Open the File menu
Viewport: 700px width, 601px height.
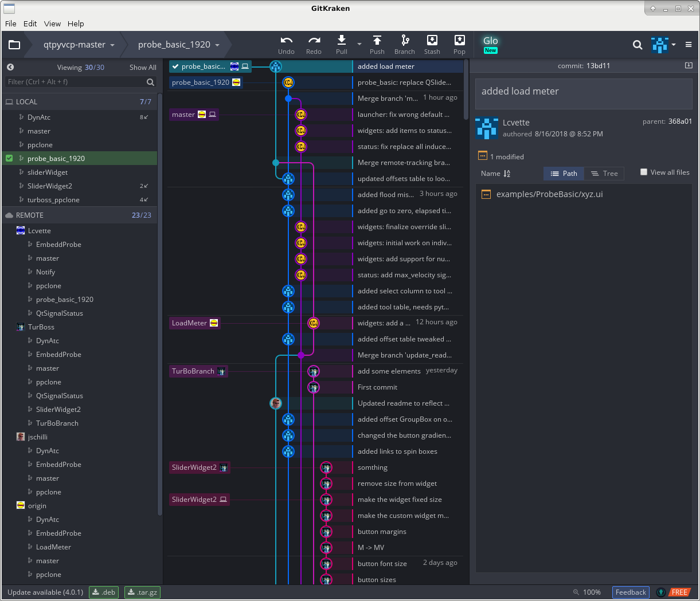[x=11, y=23]
